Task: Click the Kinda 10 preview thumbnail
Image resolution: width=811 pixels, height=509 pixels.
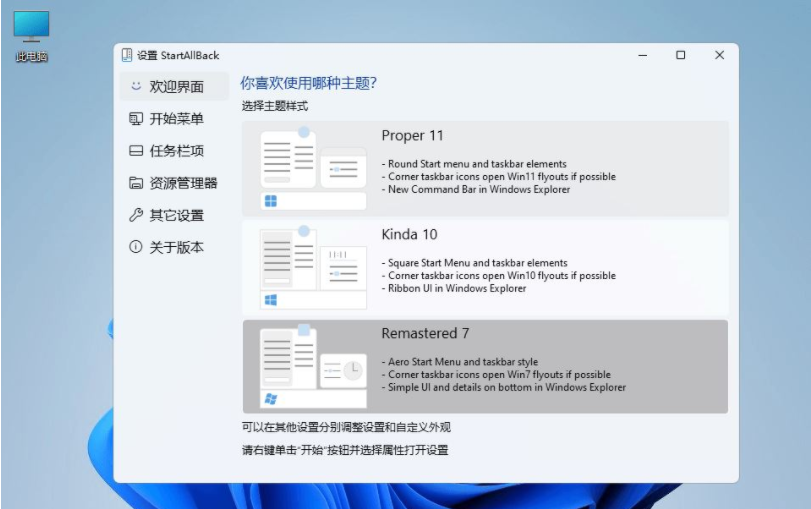Action: (313, 267)
